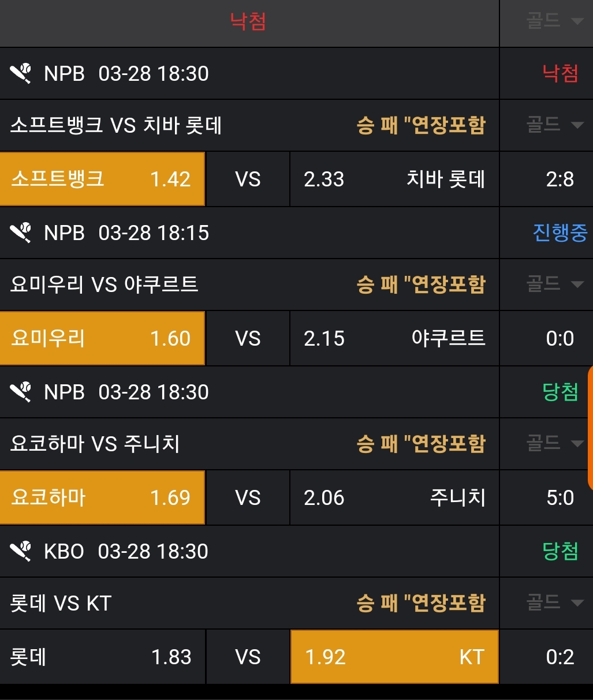Select the 2.33 치바 롯데 odds button
Image resolution: width=593 pixels, height=700 pixels.
click(394, 179)
